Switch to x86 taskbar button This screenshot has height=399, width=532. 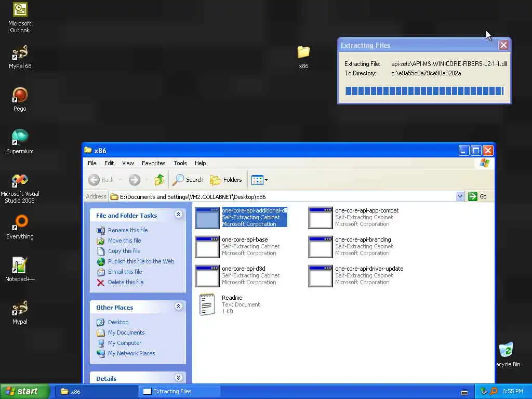coord(96,392)
